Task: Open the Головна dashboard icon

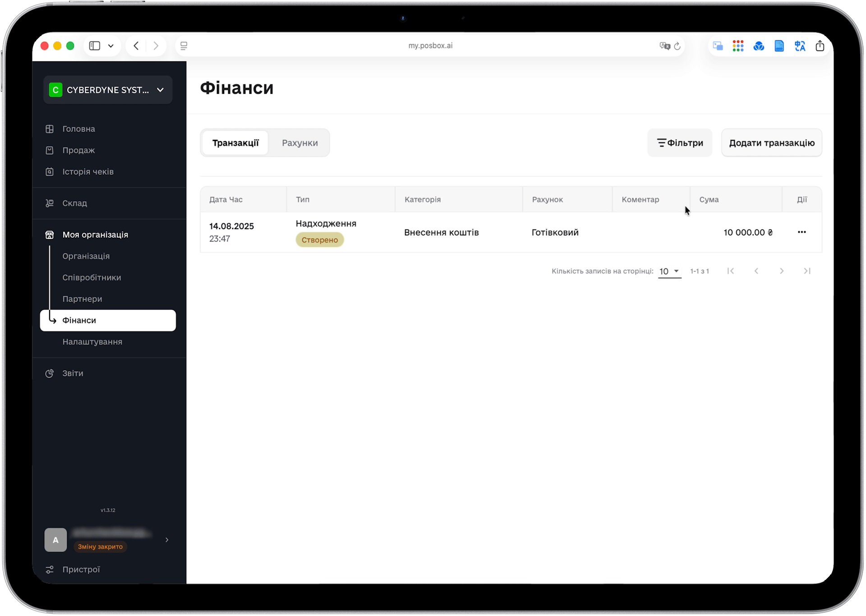Action: 50,129
